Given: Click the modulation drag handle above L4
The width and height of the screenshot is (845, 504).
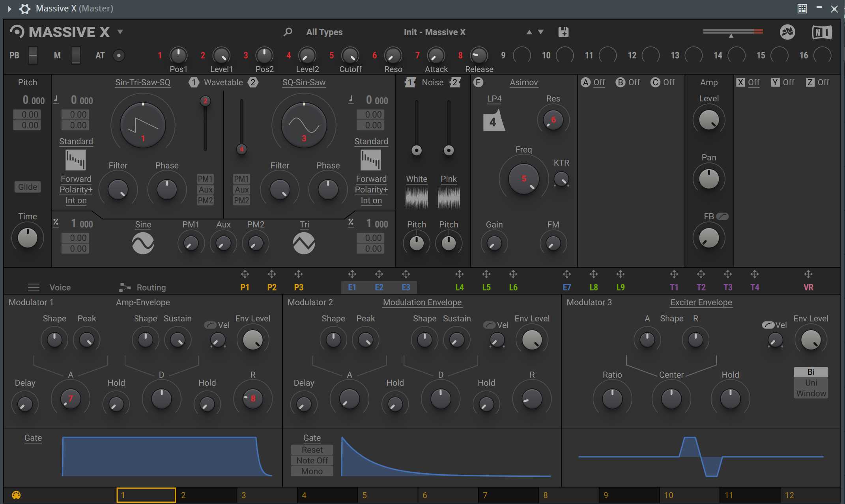Looking at the screenshot, I should tap(459, 274).
